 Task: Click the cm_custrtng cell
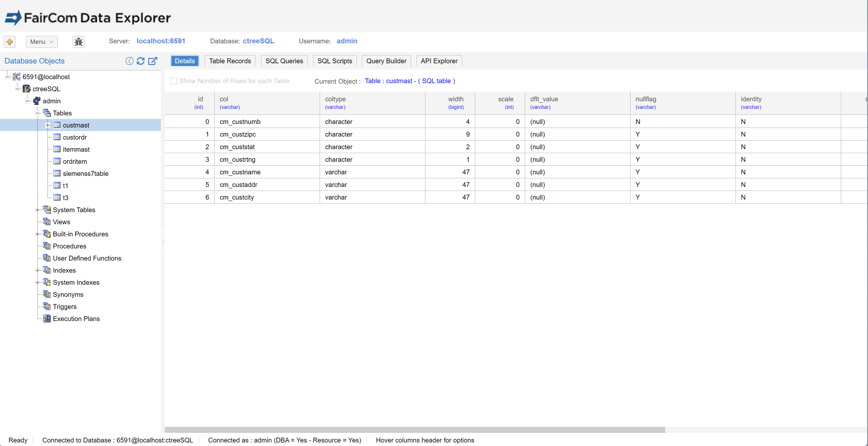coord(267,159)
